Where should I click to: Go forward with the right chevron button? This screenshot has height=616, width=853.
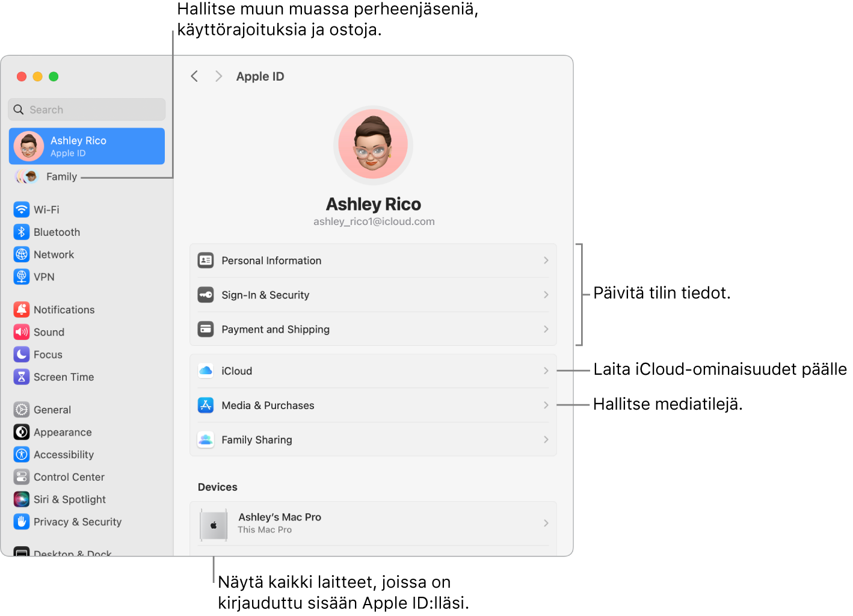click(218, 76)
